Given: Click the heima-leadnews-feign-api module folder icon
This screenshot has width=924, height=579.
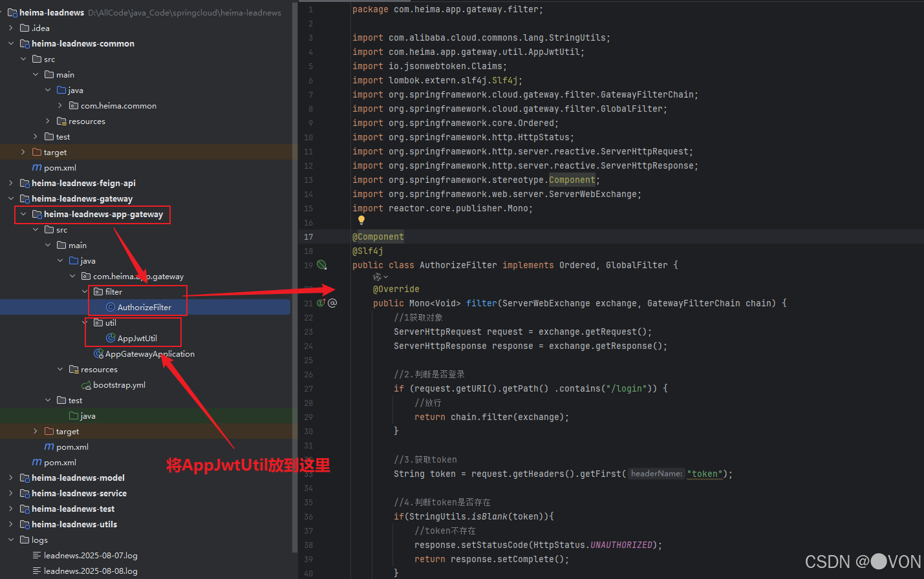Looking at the screenshot, I should tap(25, 184).
